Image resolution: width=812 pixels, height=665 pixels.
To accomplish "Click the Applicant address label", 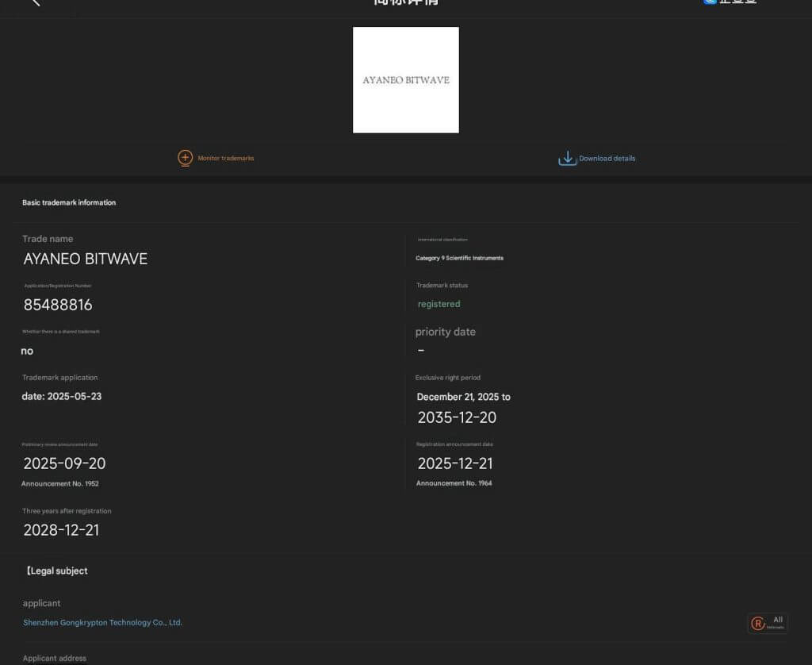I will click(55, 659).
